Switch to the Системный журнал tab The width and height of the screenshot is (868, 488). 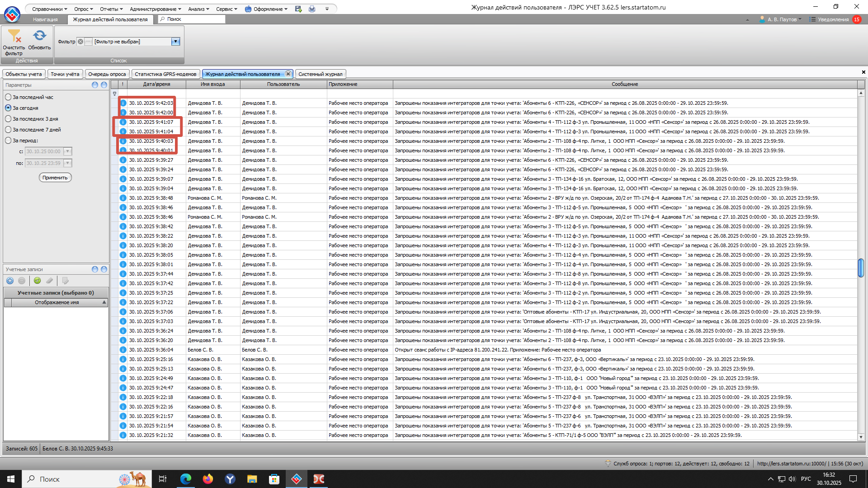[x=320, y=74]
